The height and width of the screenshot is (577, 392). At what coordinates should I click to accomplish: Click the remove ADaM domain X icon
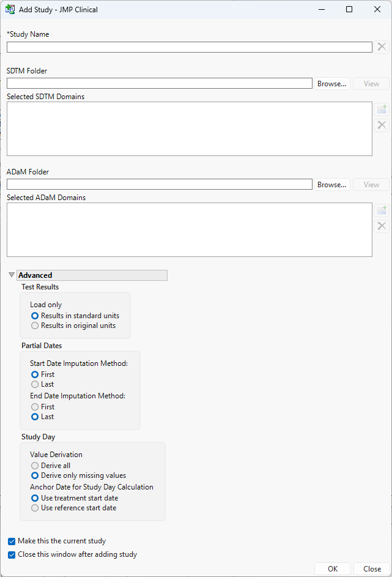point(382,226)
